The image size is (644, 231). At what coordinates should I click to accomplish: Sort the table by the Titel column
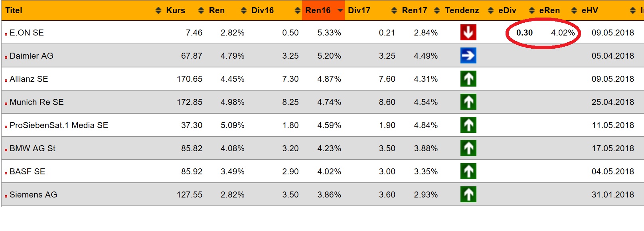pyautogui.click(x=14, y=10)
